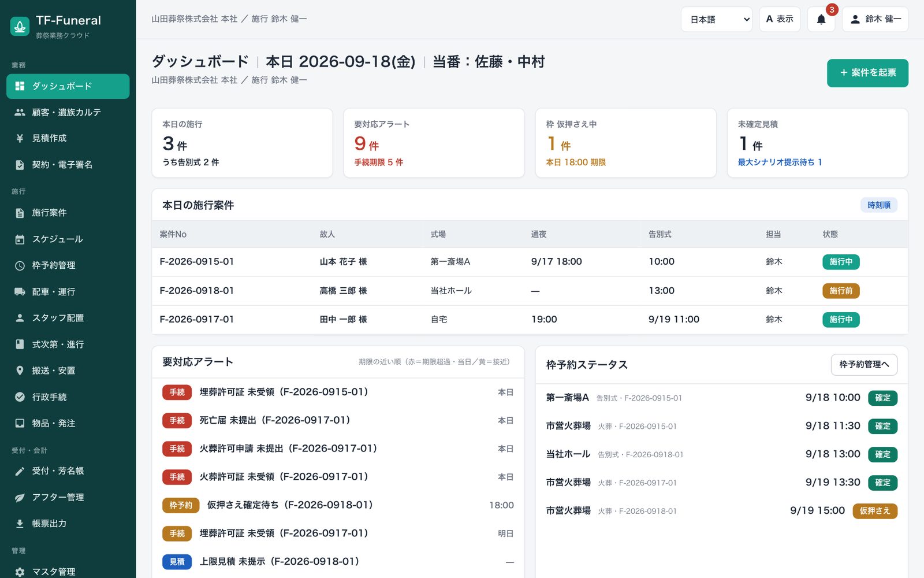924x578 pixels.
Task: Open case F-2026-0918-01 in today's table
Action: tap(196, 291)
